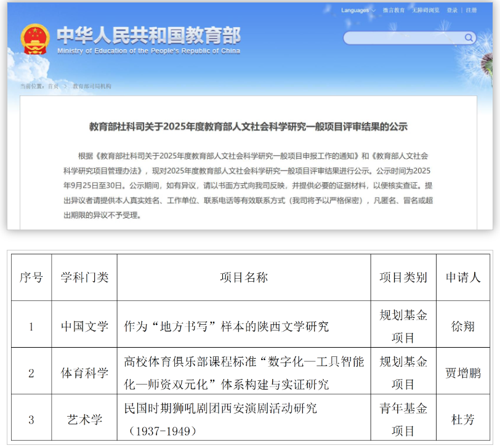Select the 体育科学 discipline cell
This screenshot has width=500, height=448.
(x=84, y=371)
